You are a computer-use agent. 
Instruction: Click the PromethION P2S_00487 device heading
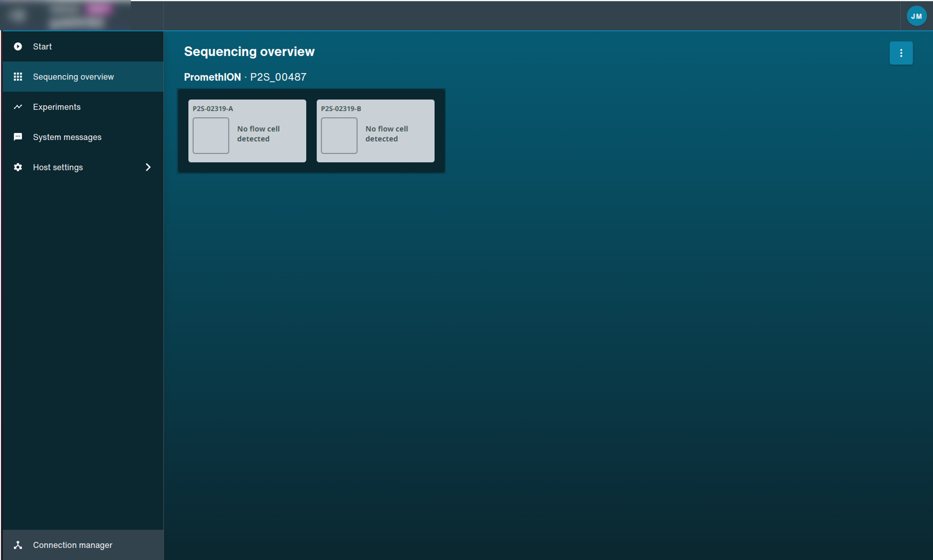(x=245, y=77)
